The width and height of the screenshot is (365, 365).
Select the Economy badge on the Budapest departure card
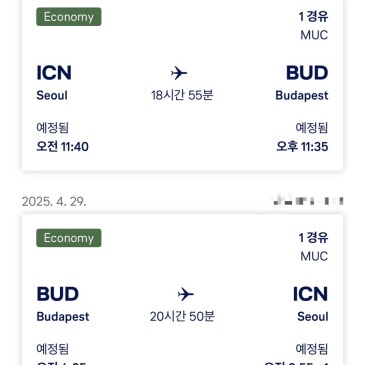(69, 238)
